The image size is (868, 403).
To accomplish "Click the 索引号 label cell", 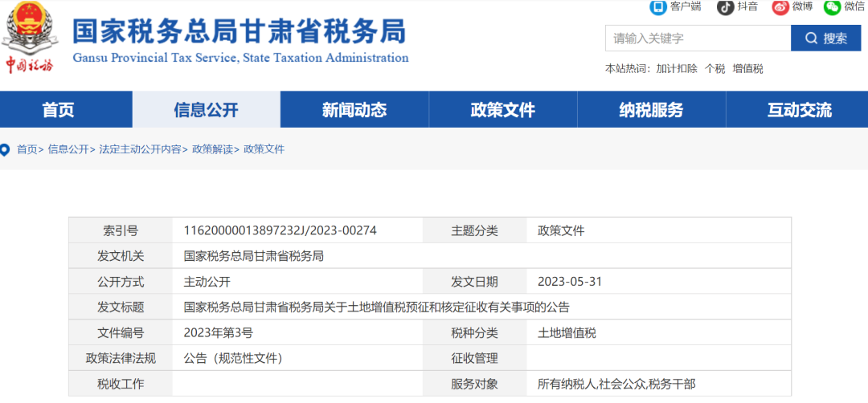I will point(121,230).
